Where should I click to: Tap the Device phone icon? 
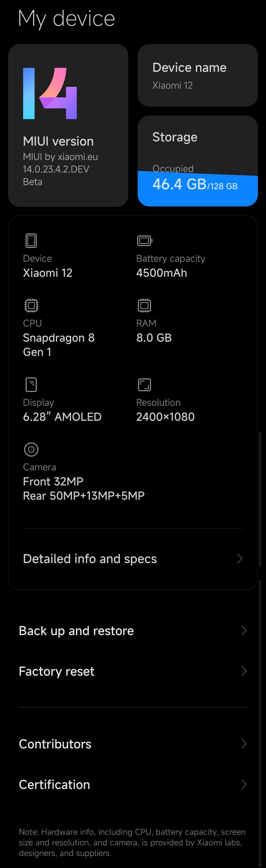click(x=31, y=241)
